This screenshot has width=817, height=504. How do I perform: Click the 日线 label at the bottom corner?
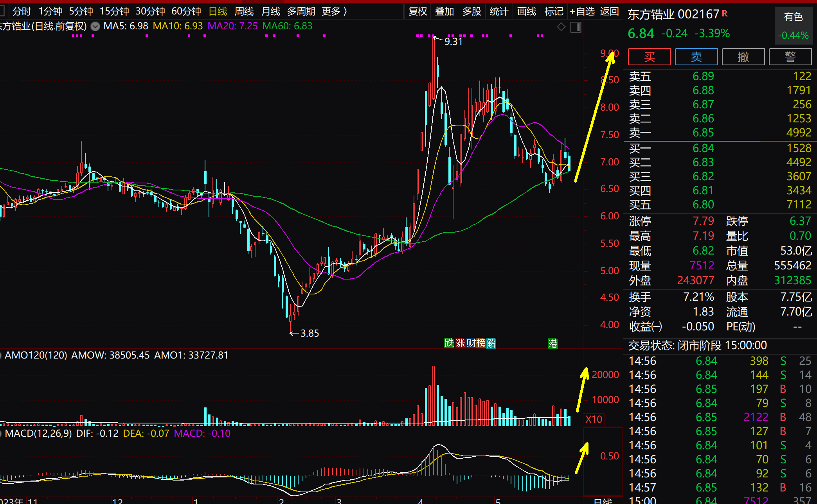[603, 500]
